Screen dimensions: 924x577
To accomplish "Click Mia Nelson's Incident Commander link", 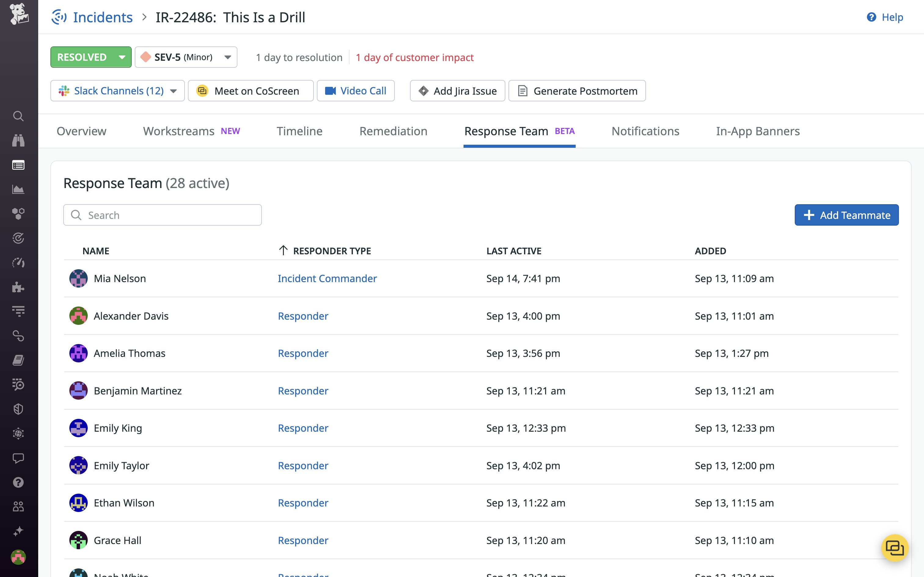I will pyautogui.click(x=327, y=278).
